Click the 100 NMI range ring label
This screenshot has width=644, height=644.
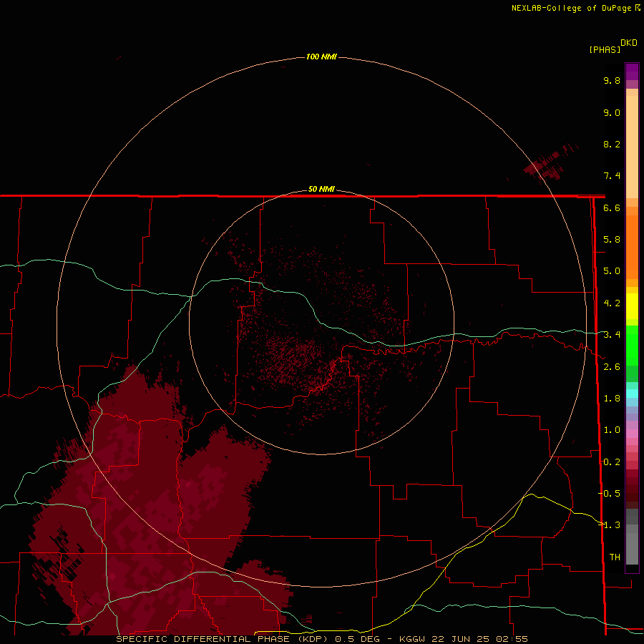tap(321, 57)
